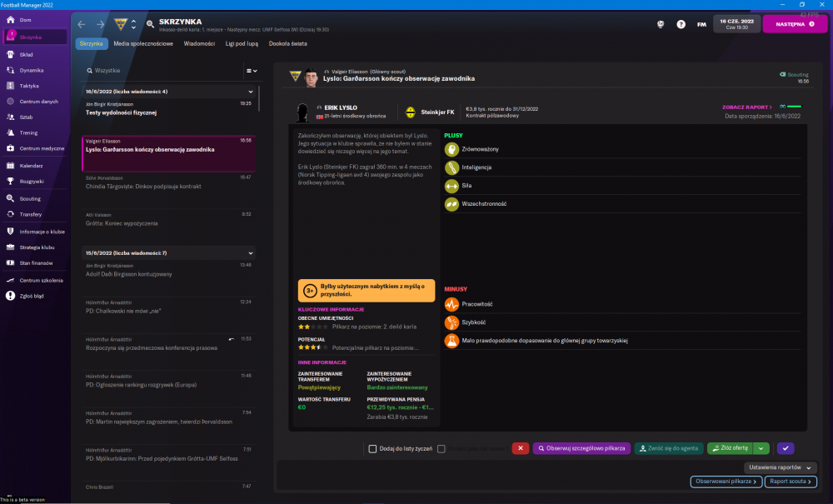Image resolution: width=833 pixels, height=504 pixels.
Task: Check the 'Dodaj do listy życzeń' checkbox
Action: coord(373,448)
